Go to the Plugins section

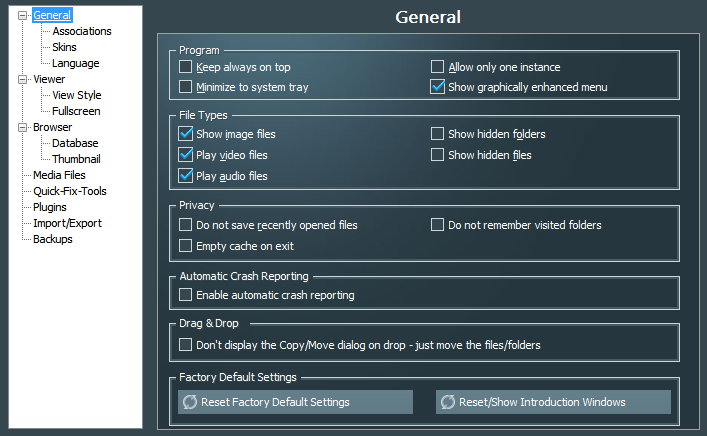tap(50, 207)
